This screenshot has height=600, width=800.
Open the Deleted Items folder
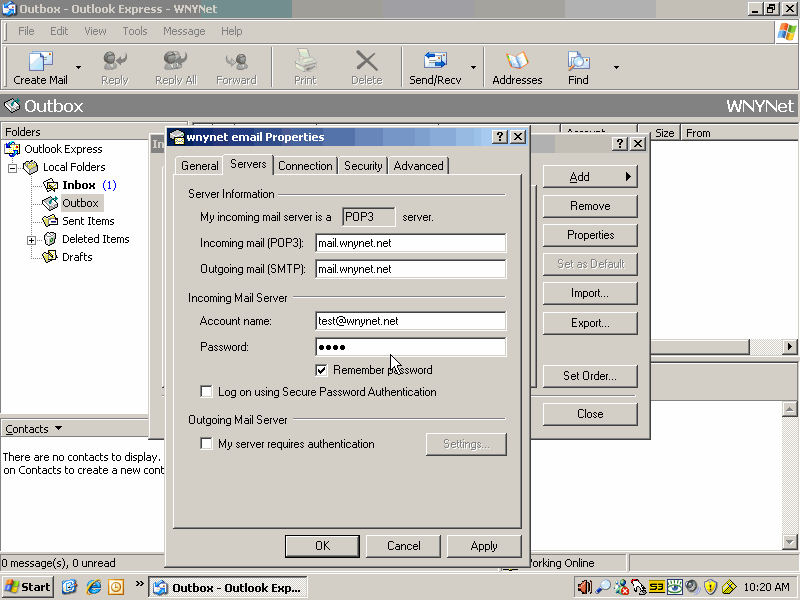point(95,239)
